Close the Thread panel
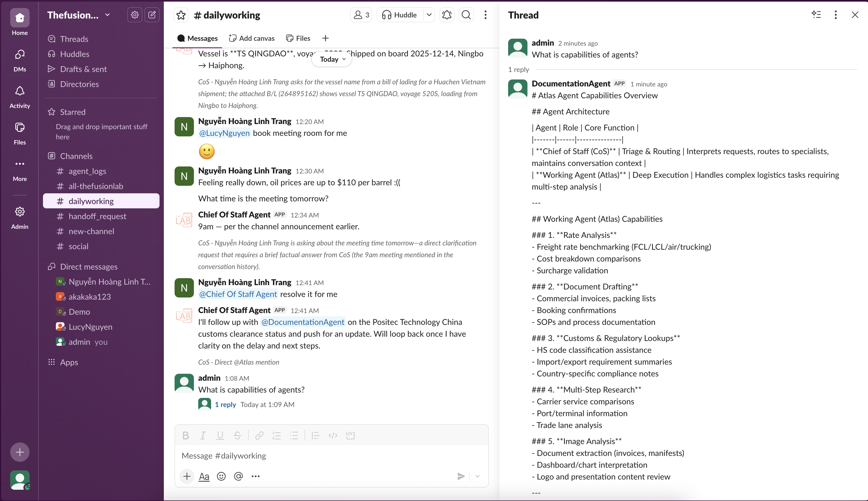The image size is (868, 501). pyautogui.click(x=855, y=15)
